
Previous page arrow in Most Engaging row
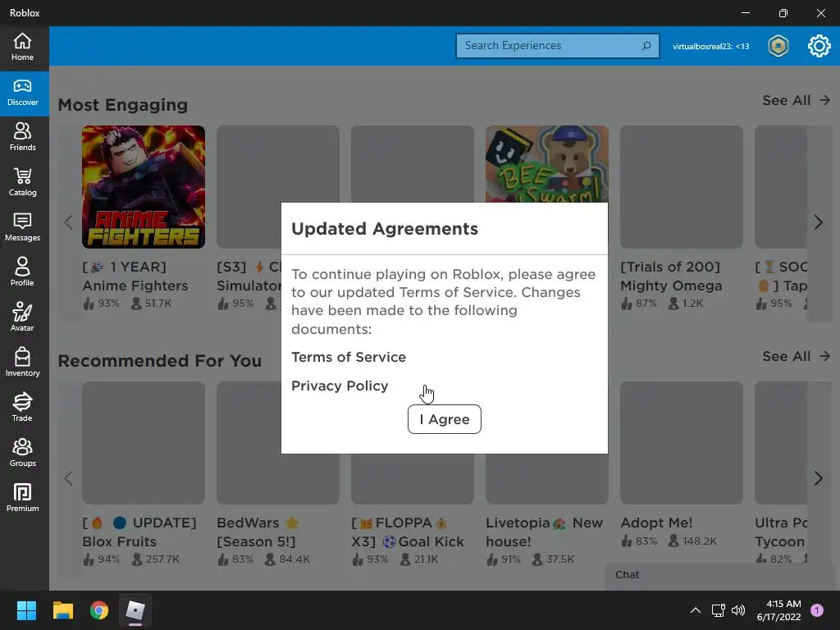tap(68, 222)
